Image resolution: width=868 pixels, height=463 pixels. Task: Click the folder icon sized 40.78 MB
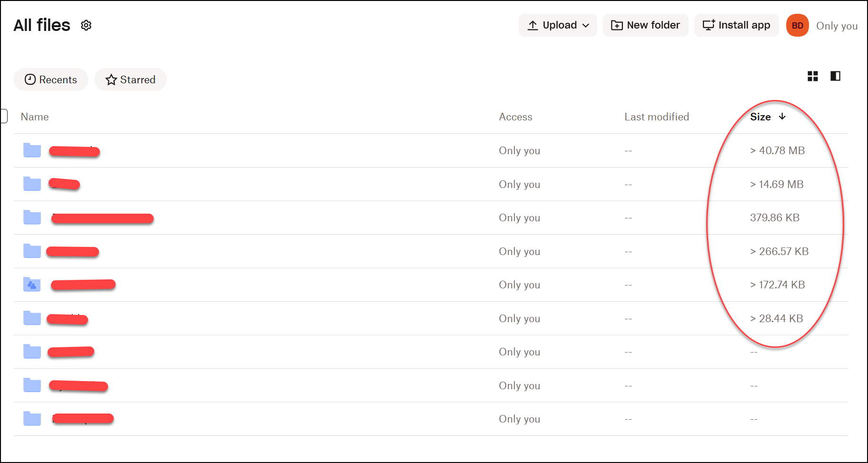(32, 150)
